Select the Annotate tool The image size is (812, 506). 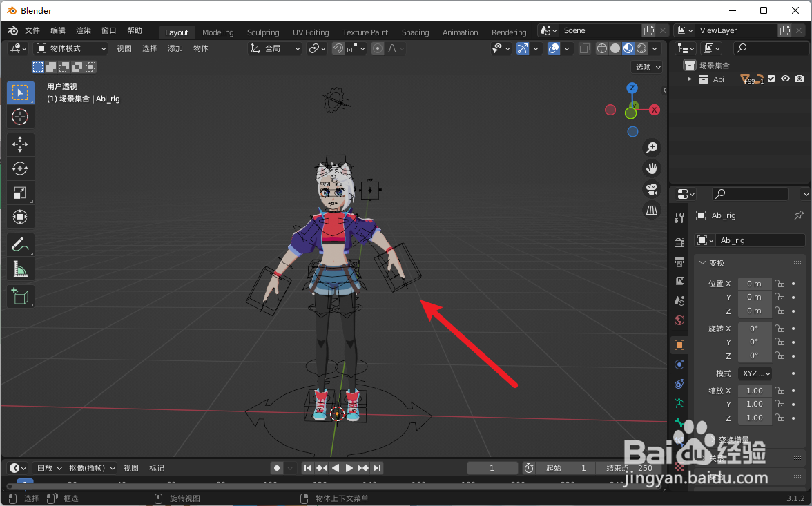pos(20,244)
